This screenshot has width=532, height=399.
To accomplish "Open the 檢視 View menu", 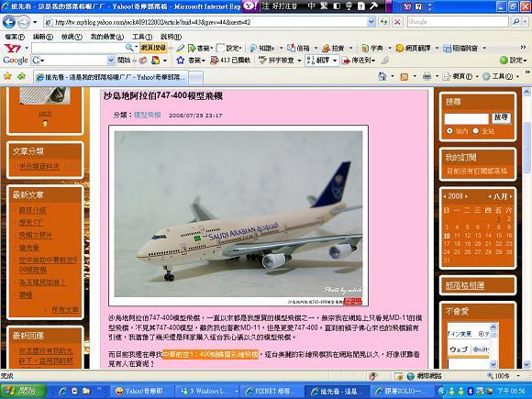I will point(72,37).
